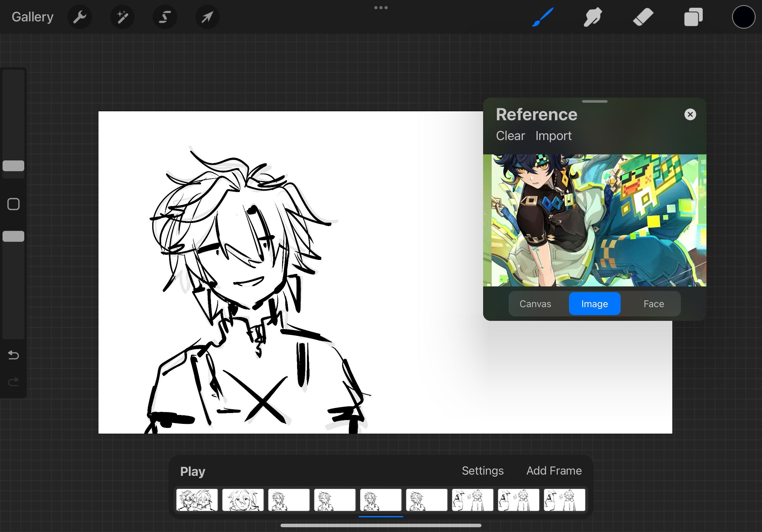Switch reference to Face
Image resolution: width=762 pixels, height=532 pixels.
coord(654,304)
